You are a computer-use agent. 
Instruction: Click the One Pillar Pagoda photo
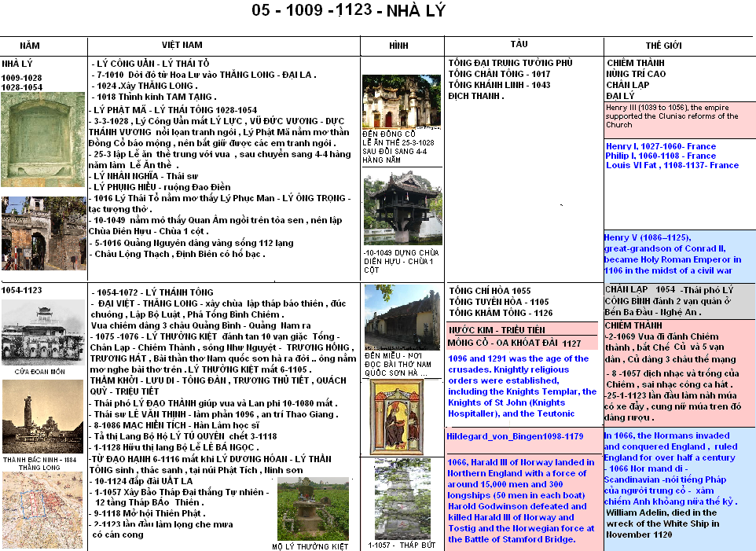click(x=402, y=208)
